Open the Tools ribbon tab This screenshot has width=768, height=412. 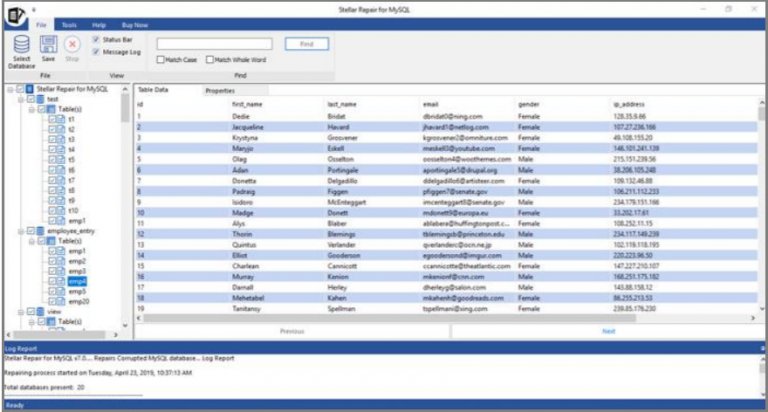pos(69,25)
